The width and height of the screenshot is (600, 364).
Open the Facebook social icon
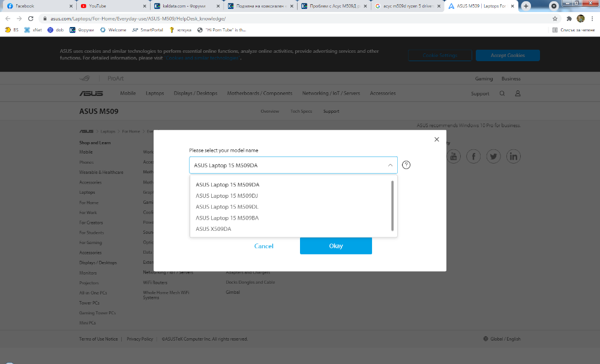473,157
